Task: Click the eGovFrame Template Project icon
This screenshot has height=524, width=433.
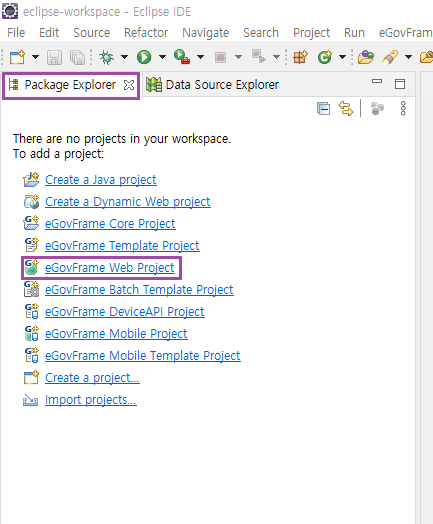Action: click(x=32, y=245)
